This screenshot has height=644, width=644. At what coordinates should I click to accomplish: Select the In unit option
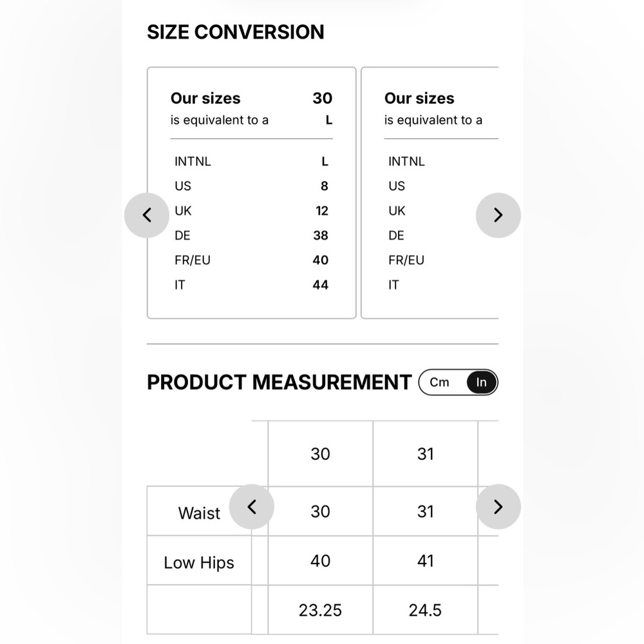pyautogui.click(x=481, y=383)
